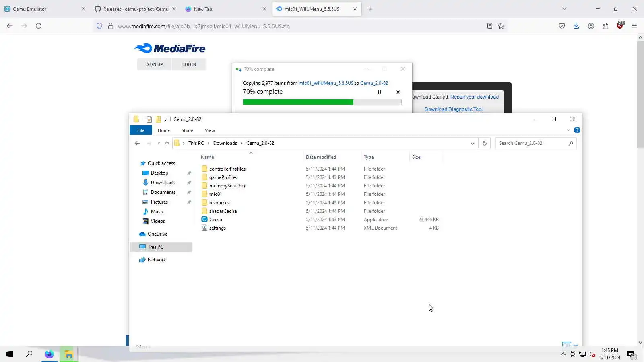Open recent locations dropdown in Explorer

(159, 143)
